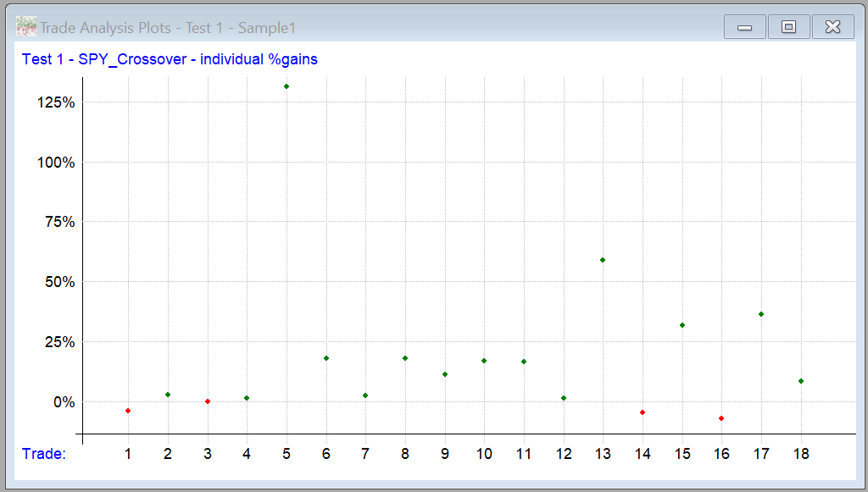Viewport: 868px width, 492px height.
Task: Click the chart title 'Test 1 - SPY_Crossover'
Action: 170,59
